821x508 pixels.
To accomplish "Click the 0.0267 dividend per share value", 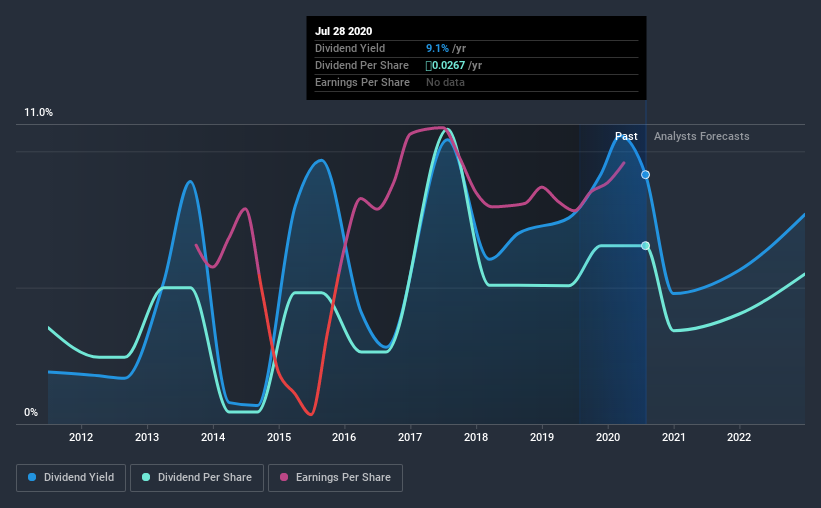I will click(446, 65).
